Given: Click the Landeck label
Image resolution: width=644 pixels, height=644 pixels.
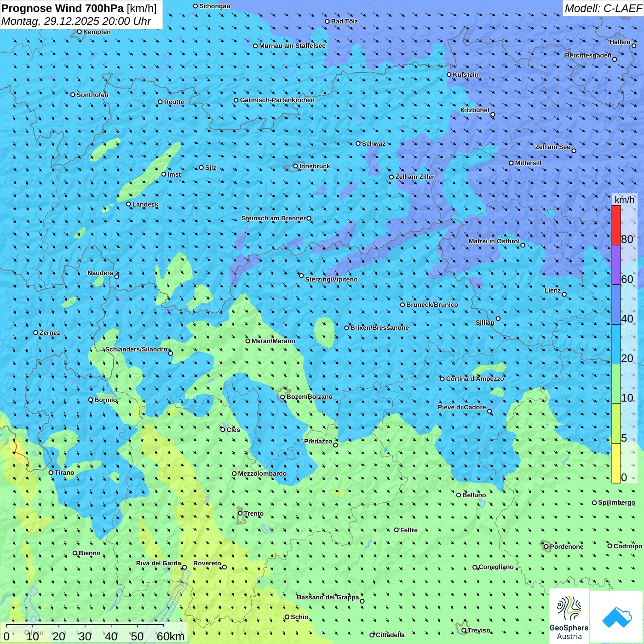Looking at the screenshot, I should 145,204.
